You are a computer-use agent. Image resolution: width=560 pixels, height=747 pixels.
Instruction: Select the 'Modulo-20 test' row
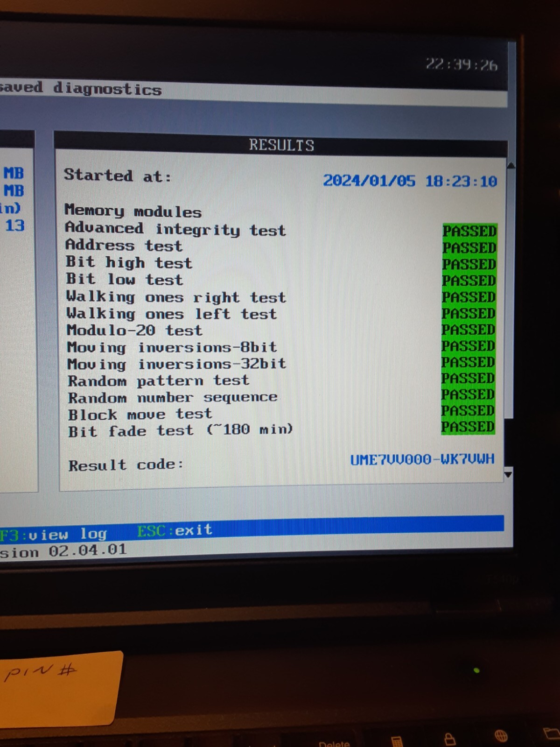(280, 330)
